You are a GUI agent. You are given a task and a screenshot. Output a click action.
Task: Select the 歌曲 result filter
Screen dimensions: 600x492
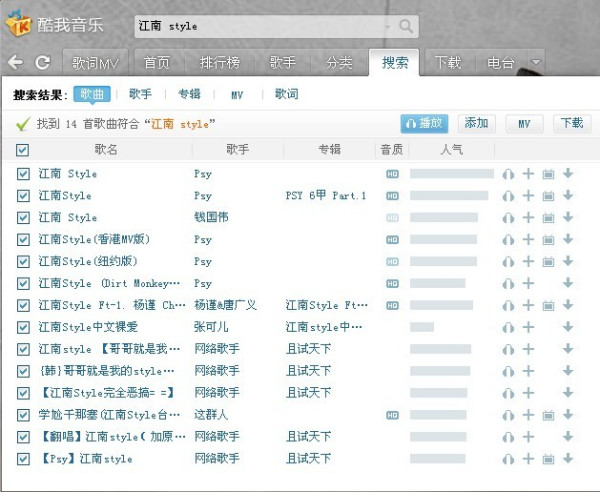click(92, 94)
